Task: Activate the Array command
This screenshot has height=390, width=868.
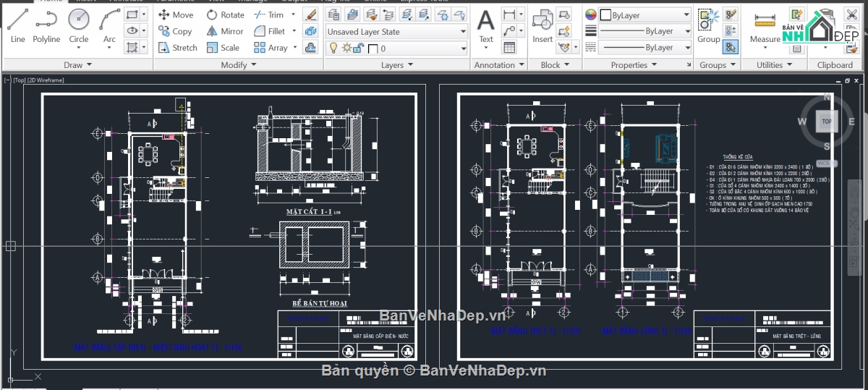Action: tap(271, 48)
